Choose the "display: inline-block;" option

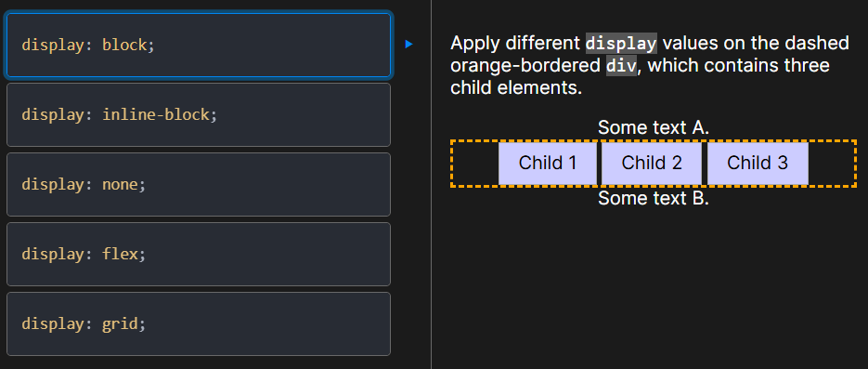click(198, 114)
